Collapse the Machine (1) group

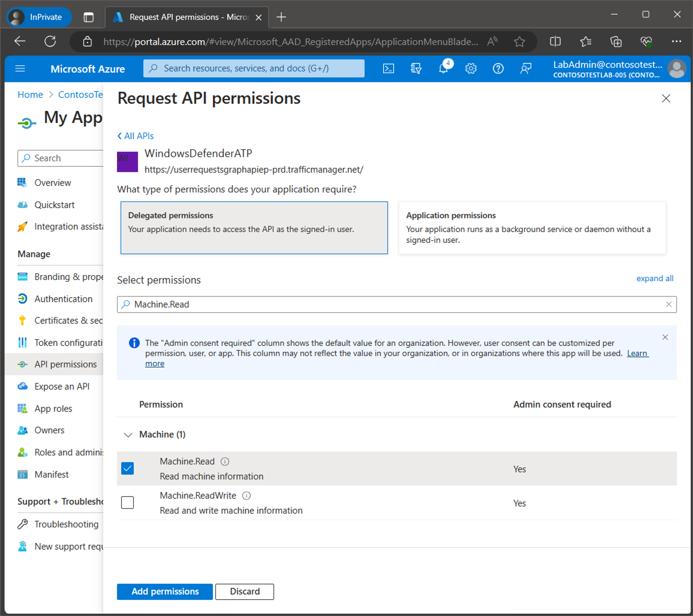128,435
